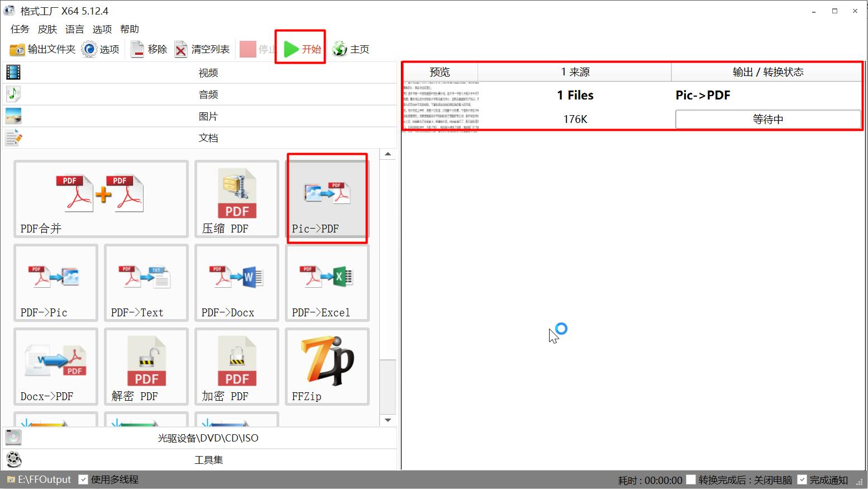Select the PDF->Docx conversion tool

click(x=236, y=282)
